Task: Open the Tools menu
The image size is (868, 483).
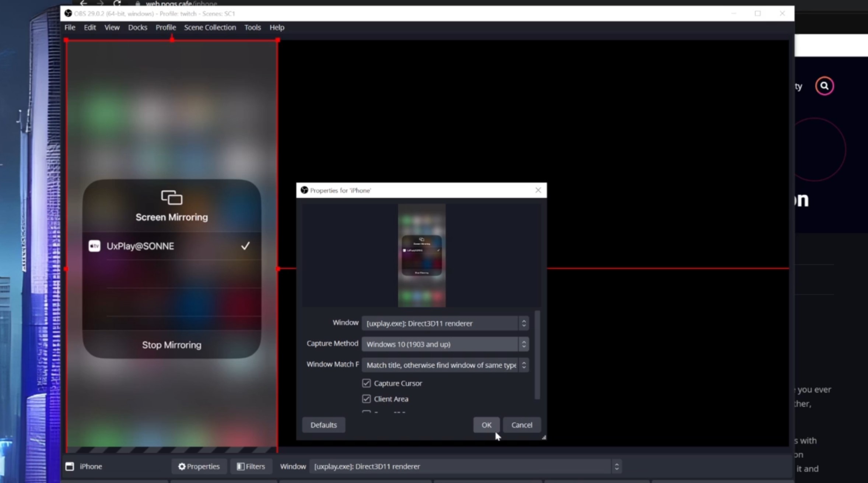Action: [x=252, y=27]
